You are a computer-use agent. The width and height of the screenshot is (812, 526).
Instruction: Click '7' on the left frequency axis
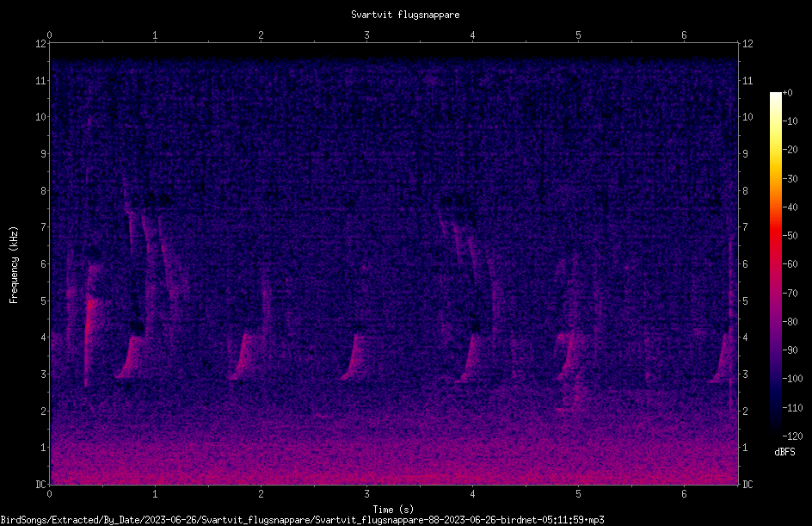coord(43,227)
